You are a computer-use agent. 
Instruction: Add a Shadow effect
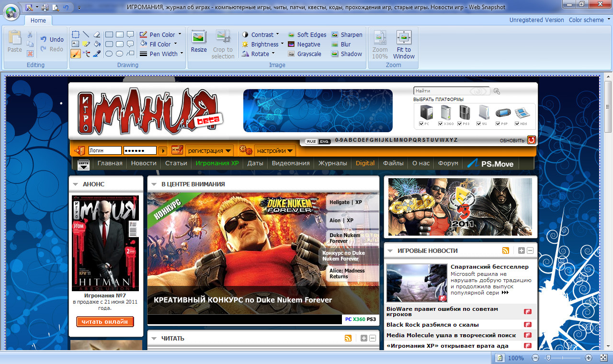(347, 54)
